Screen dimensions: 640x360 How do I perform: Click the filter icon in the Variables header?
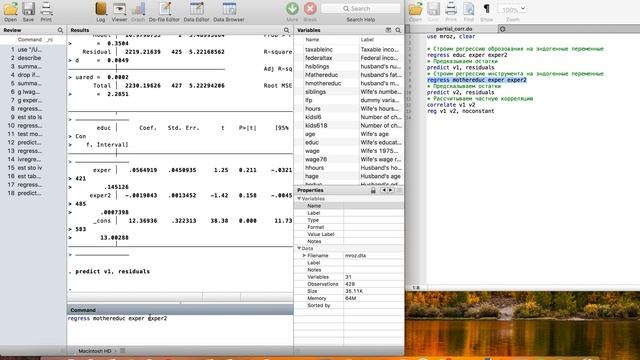[x=388, y=30]
